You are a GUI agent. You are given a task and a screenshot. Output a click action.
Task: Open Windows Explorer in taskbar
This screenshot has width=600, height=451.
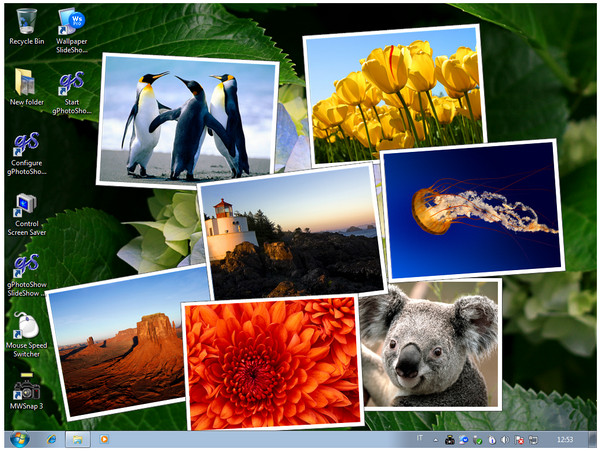76,440
